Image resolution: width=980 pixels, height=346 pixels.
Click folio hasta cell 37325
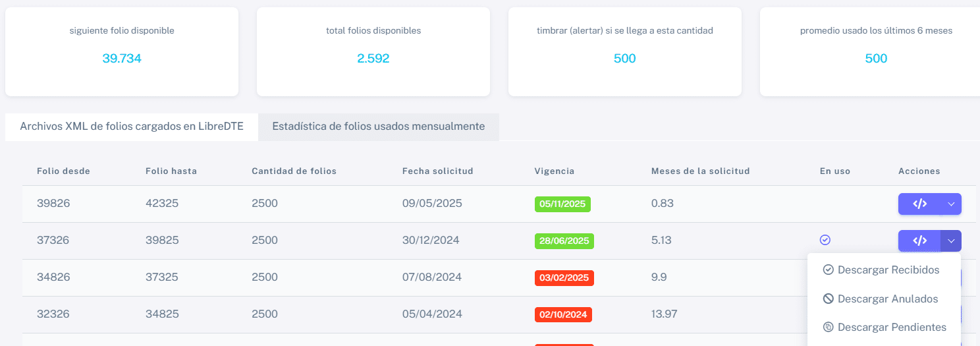pyautogui.click(x=162, y=277)
